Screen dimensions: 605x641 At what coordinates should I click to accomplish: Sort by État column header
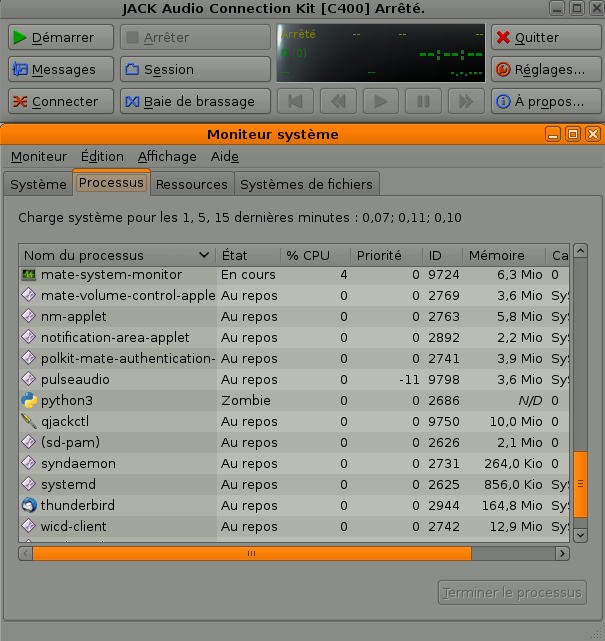(248, 256)
